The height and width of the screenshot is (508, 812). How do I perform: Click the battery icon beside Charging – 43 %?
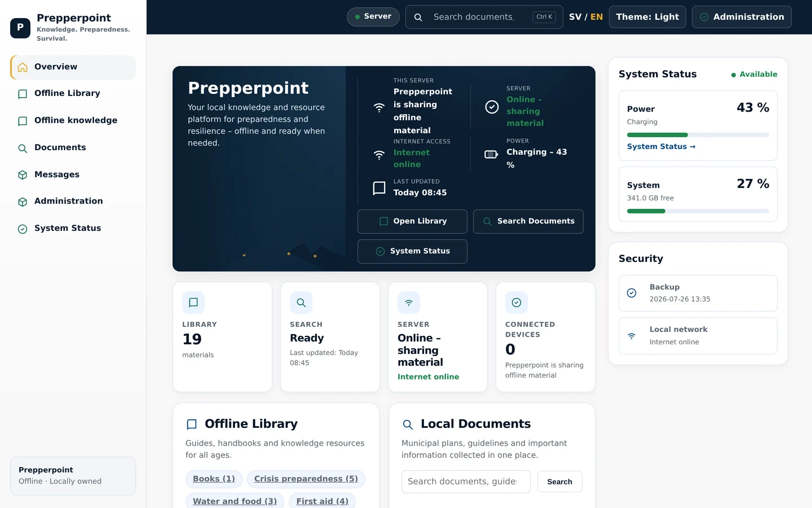point(492,155)
